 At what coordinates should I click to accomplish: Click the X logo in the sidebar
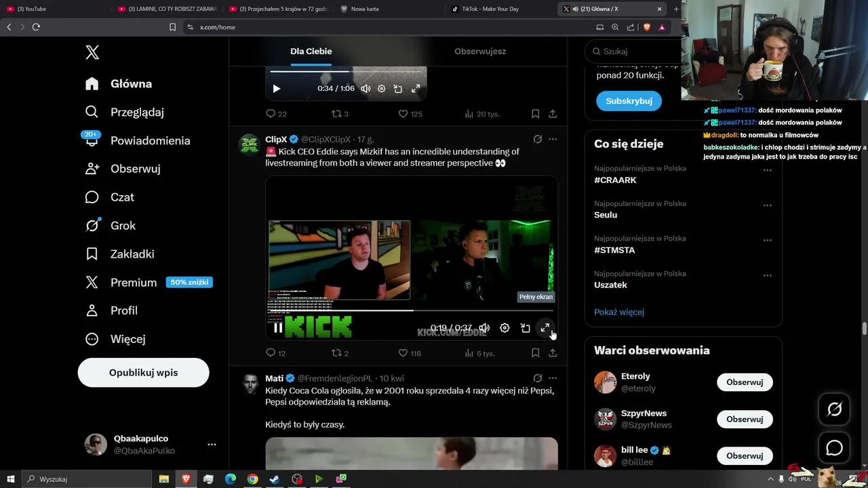pos(92,52)
